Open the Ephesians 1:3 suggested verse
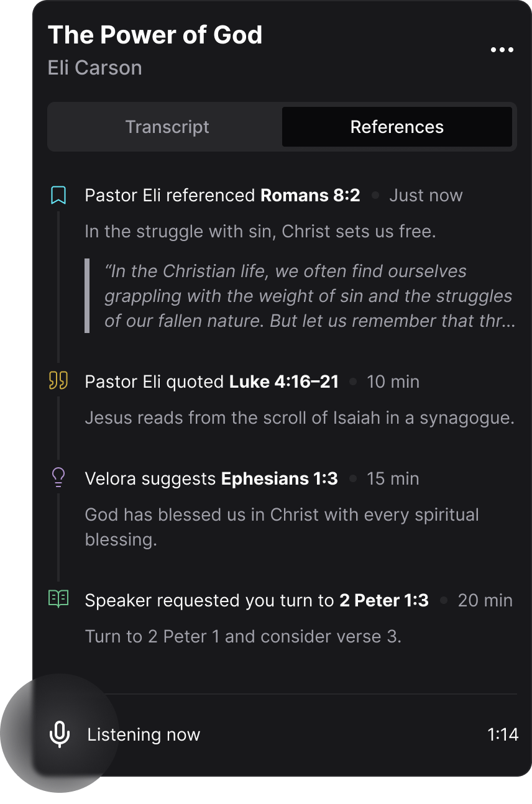The height and width of the screenshot is (804, 532). (x=280, y=478)
